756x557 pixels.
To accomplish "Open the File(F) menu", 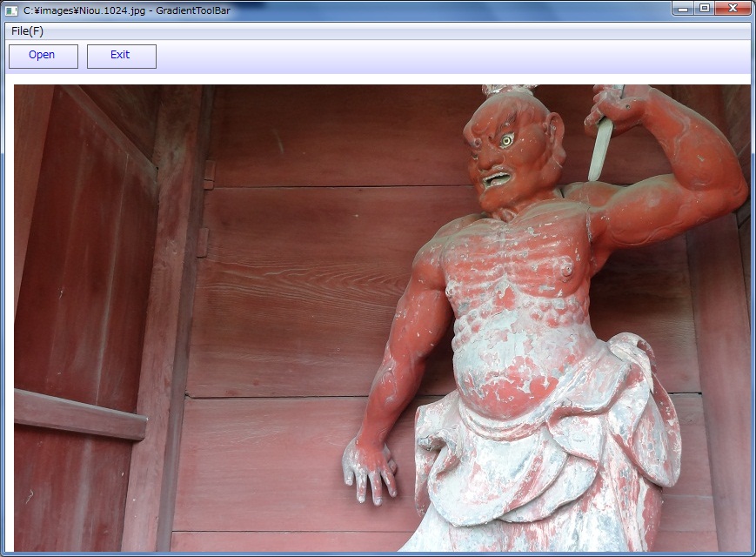I will coord(28,31).
